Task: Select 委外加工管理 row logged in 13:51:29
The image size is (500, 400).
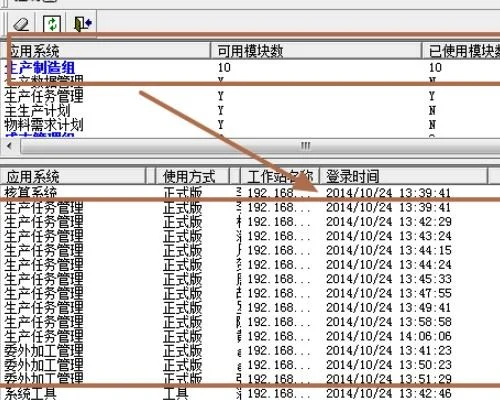Action: tap(250, 379)
